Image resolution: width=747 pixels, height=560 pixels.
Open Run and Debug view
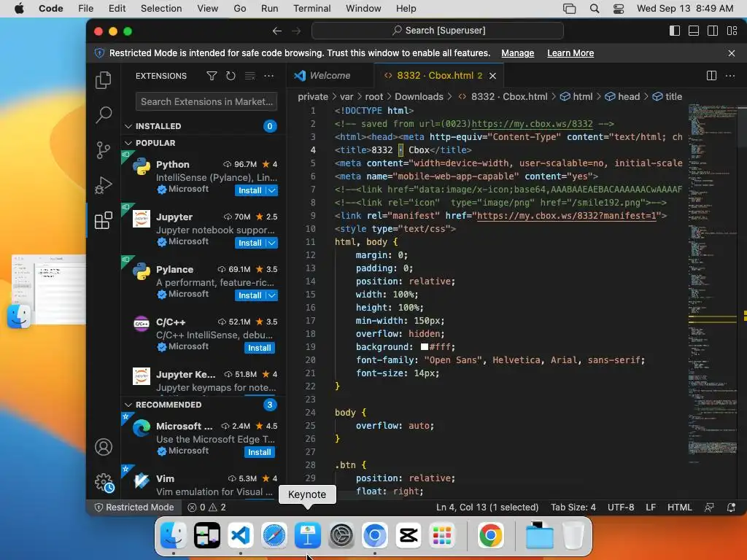103,185
